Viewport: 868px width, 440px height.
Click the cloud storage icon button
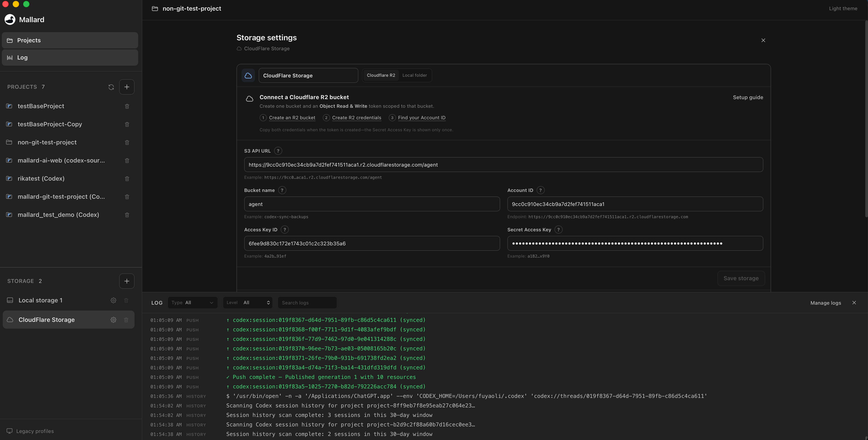[248, 75]
